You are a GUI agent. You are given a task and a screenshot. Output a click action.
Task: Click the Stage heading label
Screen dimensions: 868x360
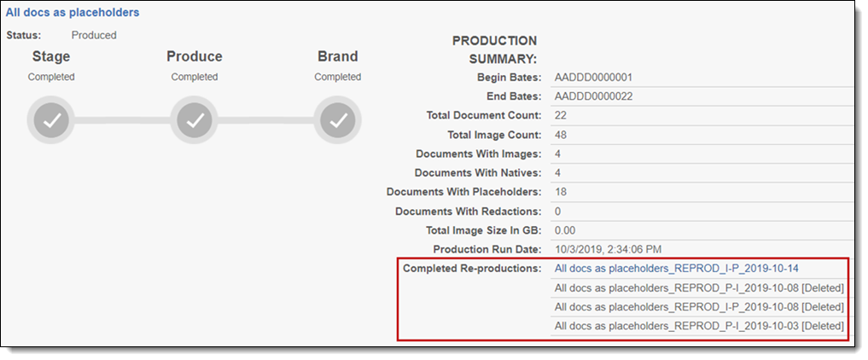tap(51, 57)
